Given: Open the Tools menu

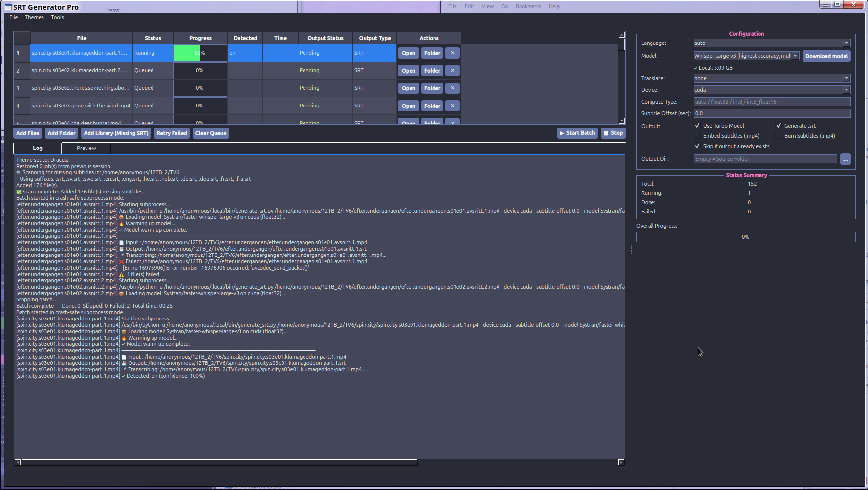Looking at the screenshot, I should click(x=57, y=17).
